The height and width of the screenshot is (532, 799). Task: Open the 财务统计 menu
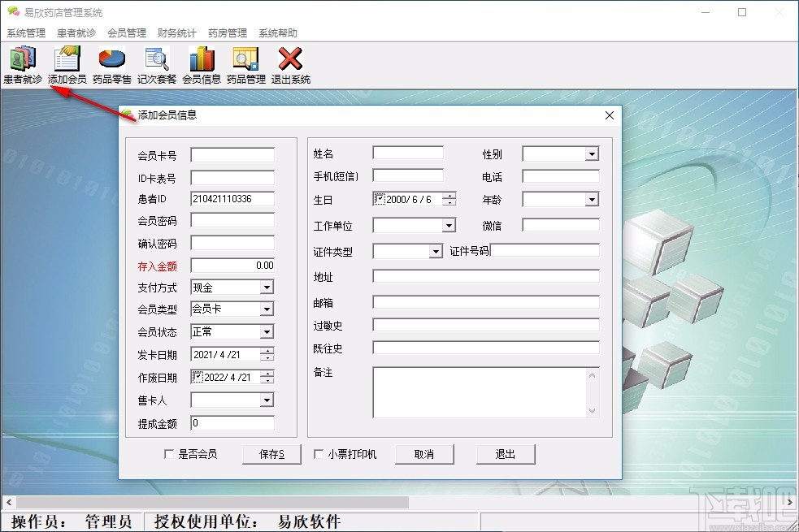tap(176, 32)
